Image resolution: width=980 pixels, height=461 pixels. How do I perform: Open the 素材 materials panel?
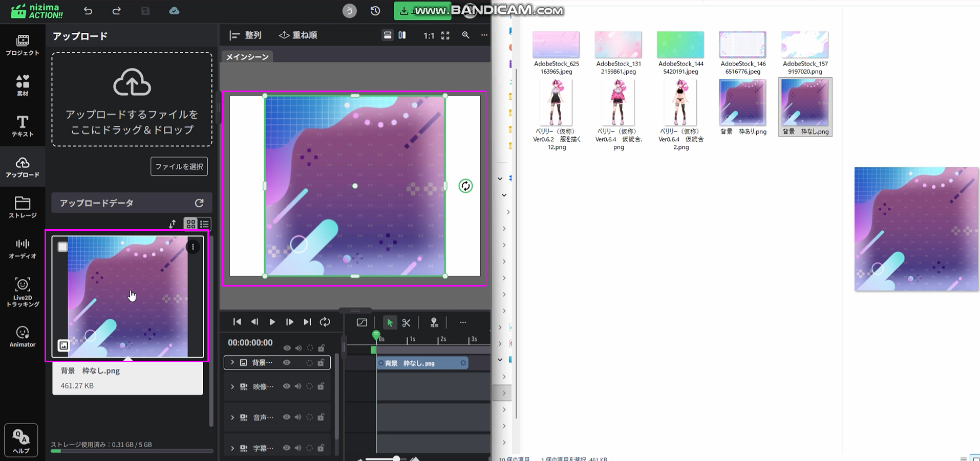pos(22,85)
